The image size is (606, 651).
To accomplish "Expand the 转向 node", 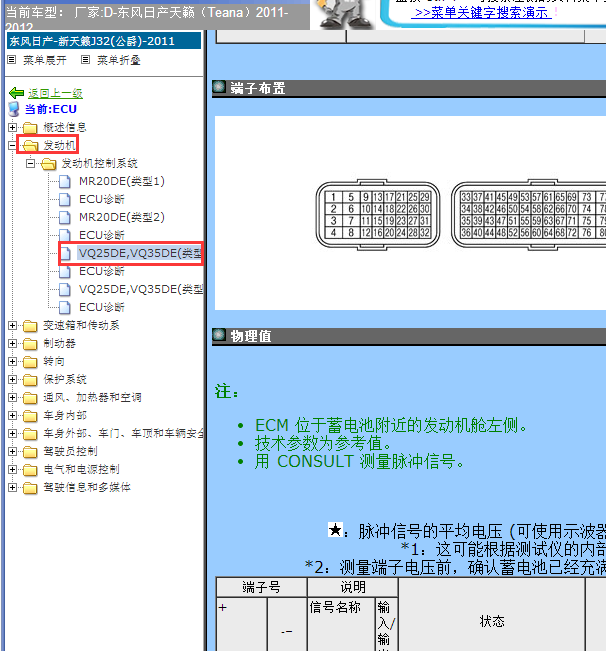I will 12,361.
